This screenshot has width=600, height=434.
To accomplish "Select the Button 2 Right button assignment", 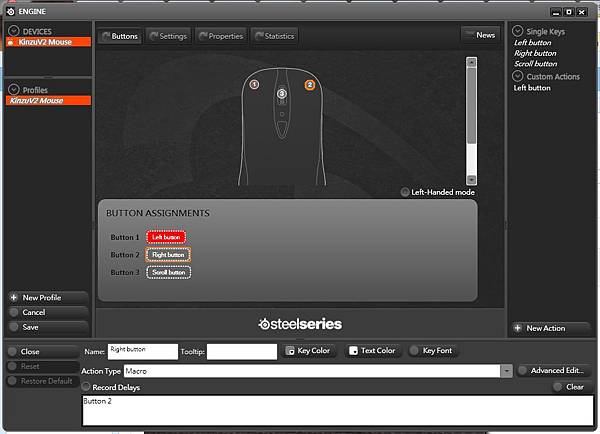I will point(168,255).
